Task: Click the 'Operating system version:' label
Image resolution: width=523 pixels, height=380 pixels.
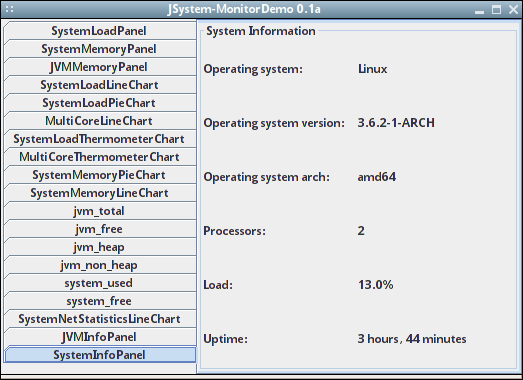Action: coord(274,123)
